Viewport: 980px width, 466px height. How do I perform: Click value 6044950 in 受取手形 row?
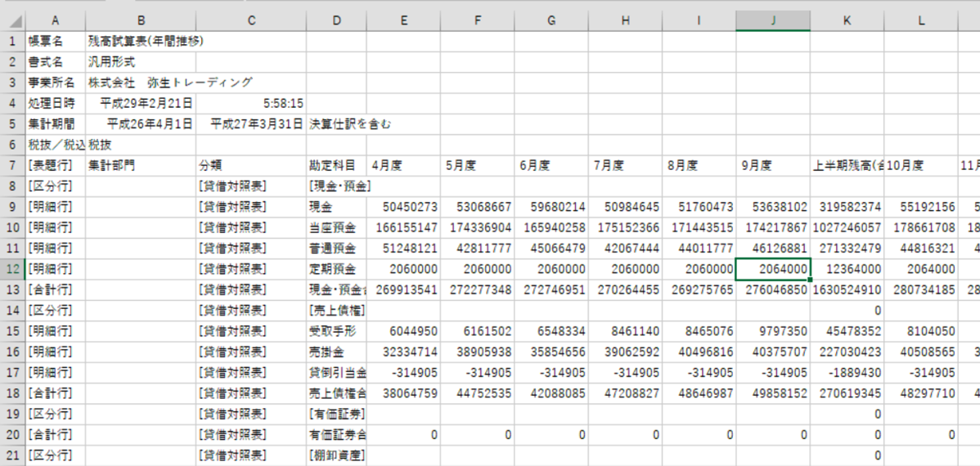(x=404, y=332)
